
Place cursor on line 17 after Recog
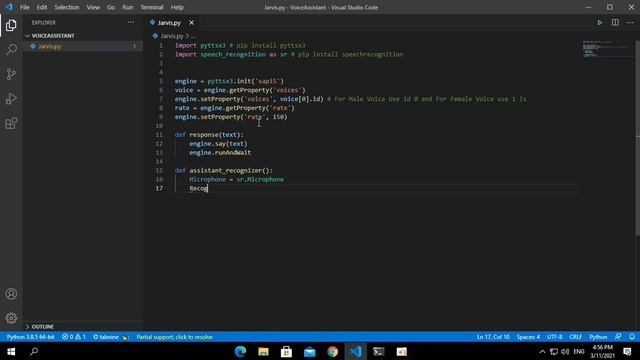tap(208, 188)
